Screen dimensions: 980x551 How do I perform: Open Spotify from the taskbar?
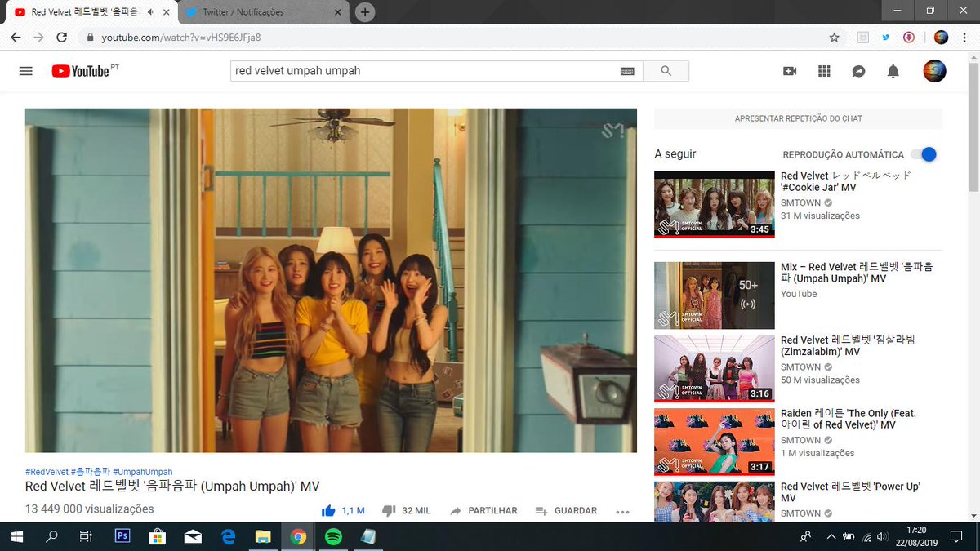[x=332, y=536]
